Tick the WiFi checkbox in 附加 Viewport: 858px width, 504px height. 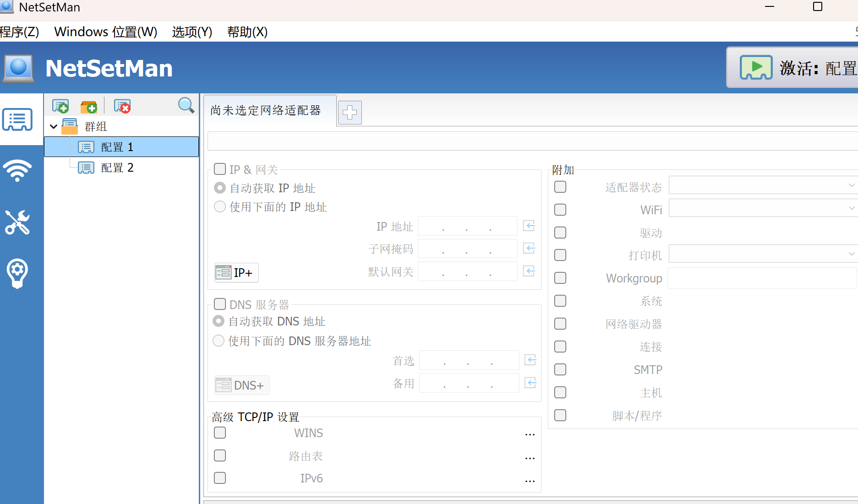[x=560, y=210]
